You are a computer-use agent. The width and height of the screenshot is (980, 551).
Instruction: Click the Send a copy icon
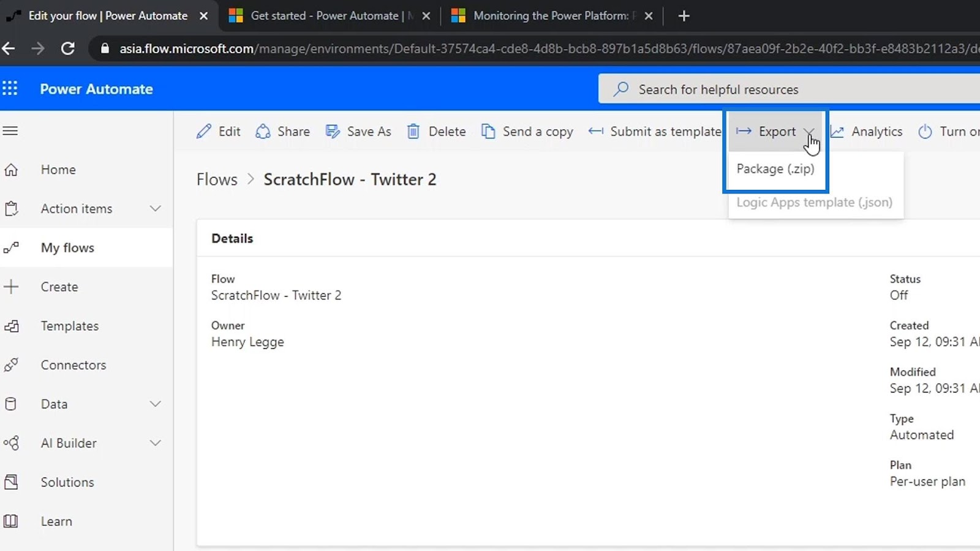click(488, 132)
